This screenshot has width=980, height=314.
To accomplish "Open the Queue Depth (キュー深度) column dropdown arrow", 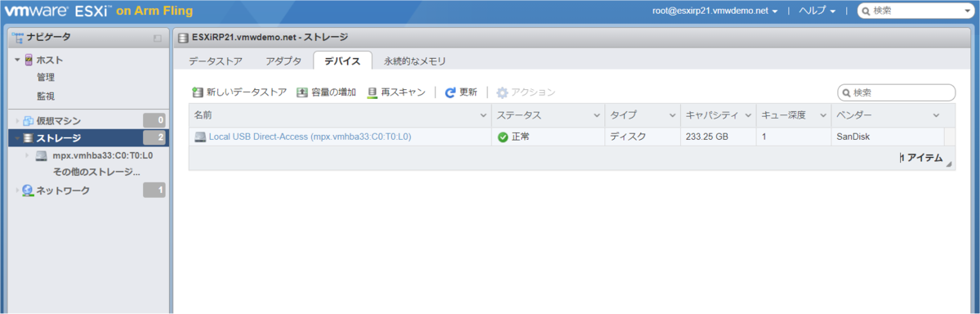I will tap(823, 116).
